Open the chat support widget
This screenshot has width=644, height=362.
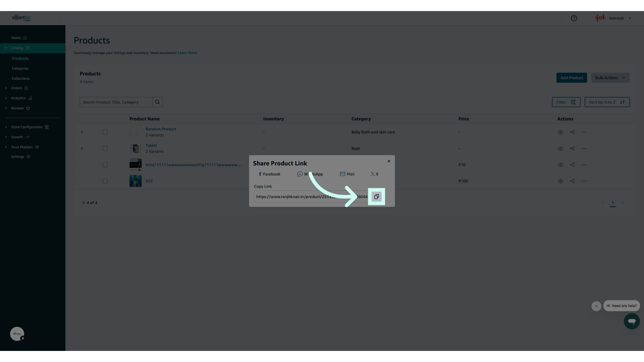[632, 321]
